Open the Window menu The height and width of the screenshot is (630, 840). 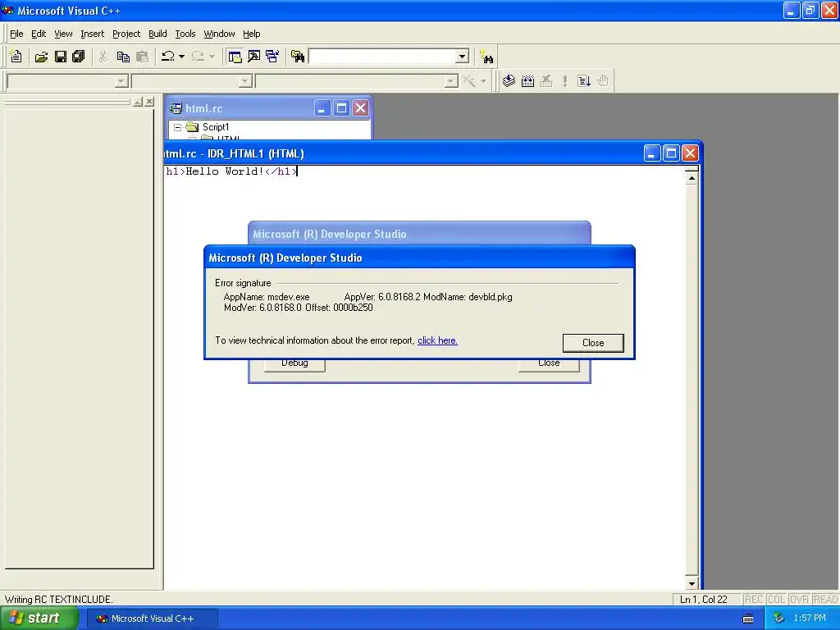219,34
